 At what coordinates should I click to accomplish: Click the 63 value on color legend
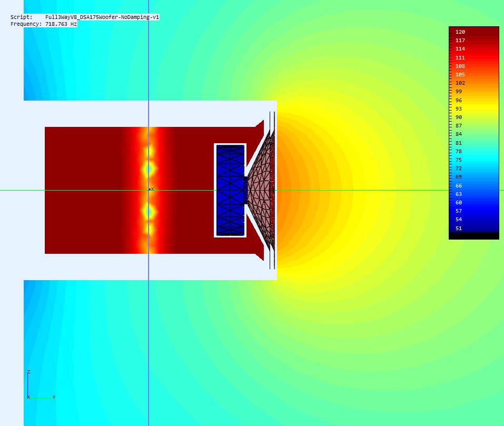pyautogui.click(x=459, y=194)
